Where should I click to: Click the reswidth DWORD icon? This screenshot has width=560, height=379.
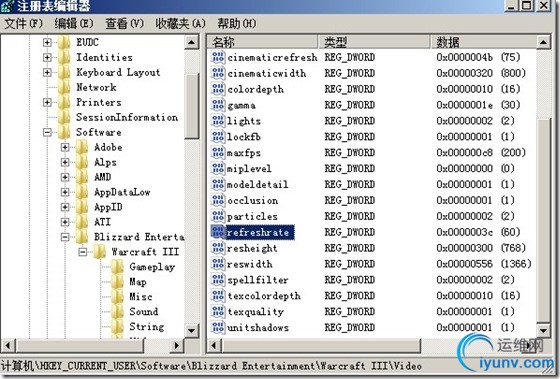click(x=218, y=264)
